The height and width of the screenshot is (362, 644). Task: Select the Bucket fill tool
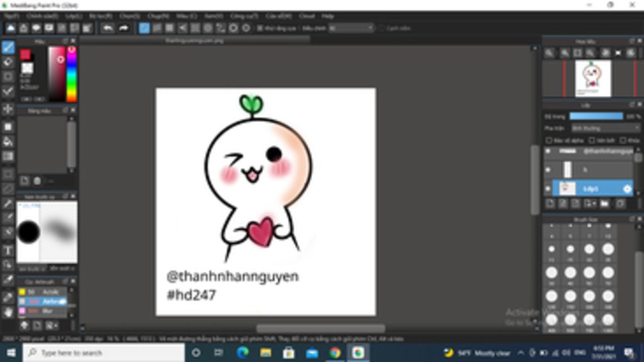coord(8,141)
